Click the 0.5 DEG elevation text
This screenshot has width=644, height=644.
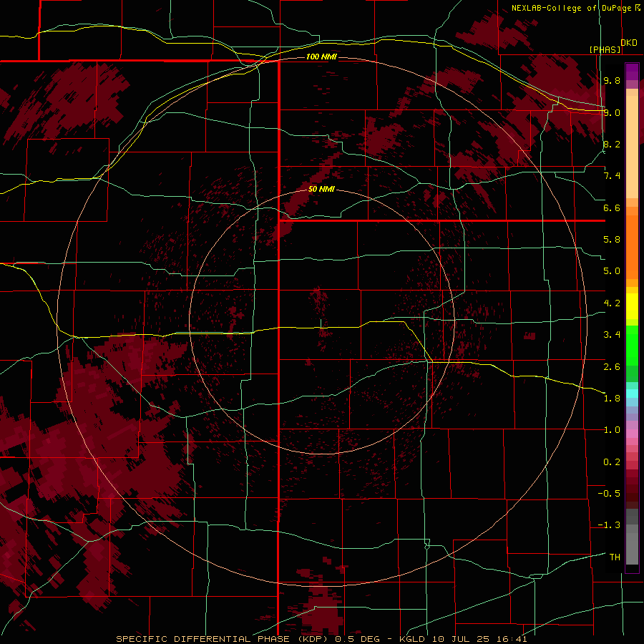click(x=357, y=639)
